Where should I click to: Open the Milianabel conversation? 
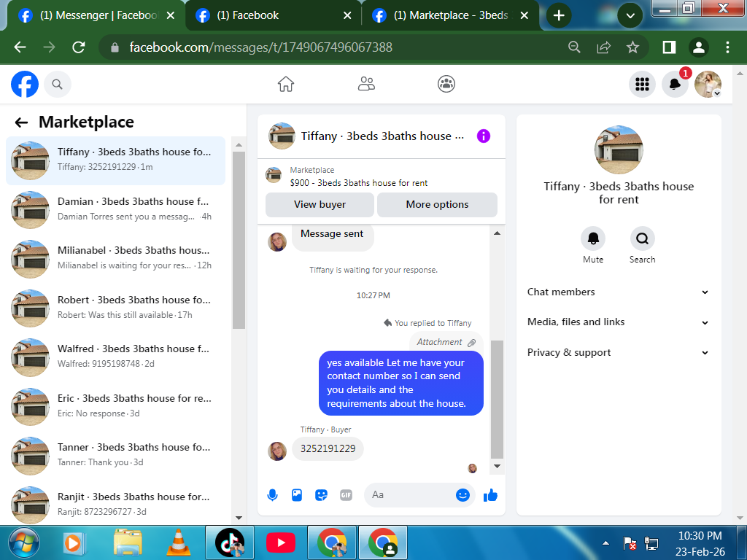coord(115,259)
